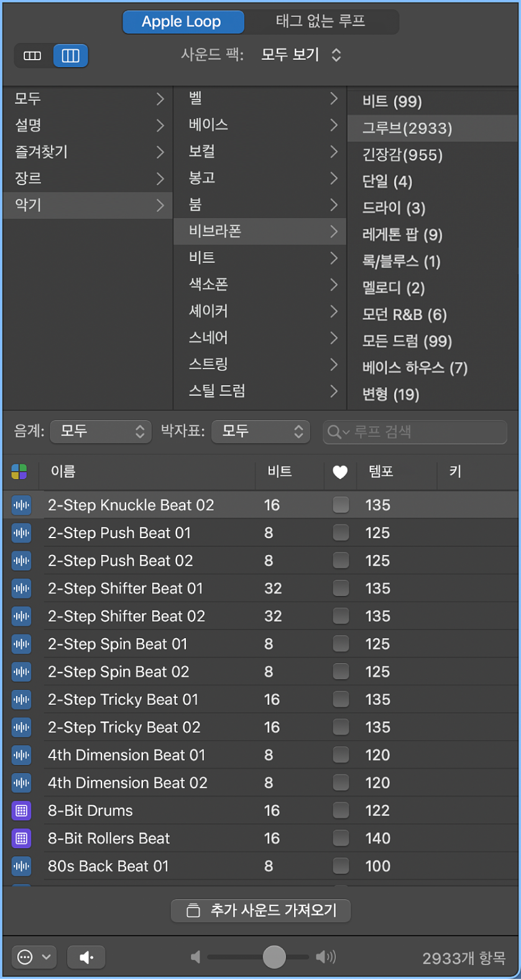Click the favorites heart column header
Viewport: 521px width, 980px height.
[x=340, y=472]
